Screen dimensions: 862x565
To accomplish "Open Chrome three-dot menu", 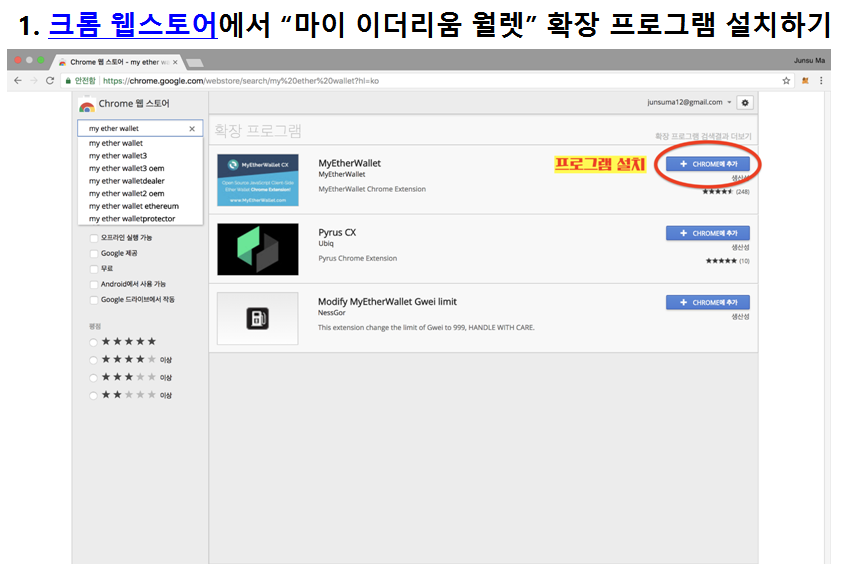I will [x=821, y=81].
